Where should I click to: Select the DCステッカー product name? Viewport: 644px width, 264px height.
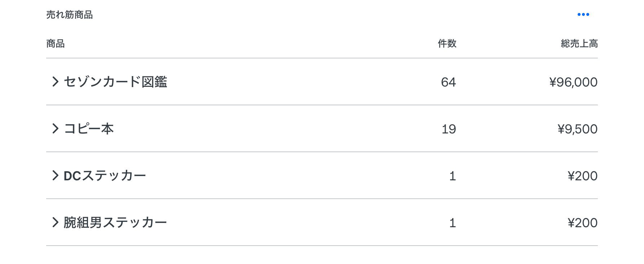click(105, 176)
